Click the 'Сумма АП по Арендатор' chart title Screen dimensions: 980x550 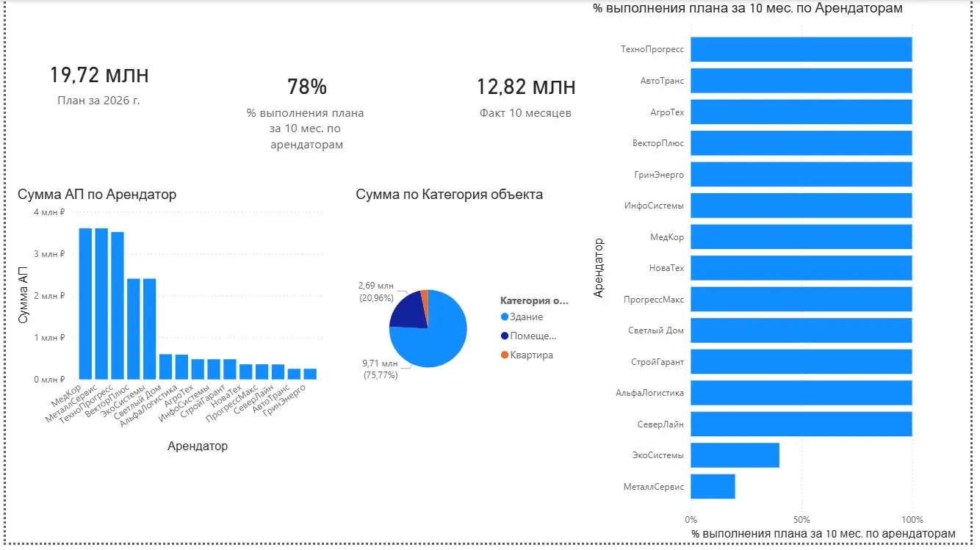pos(97,195)
